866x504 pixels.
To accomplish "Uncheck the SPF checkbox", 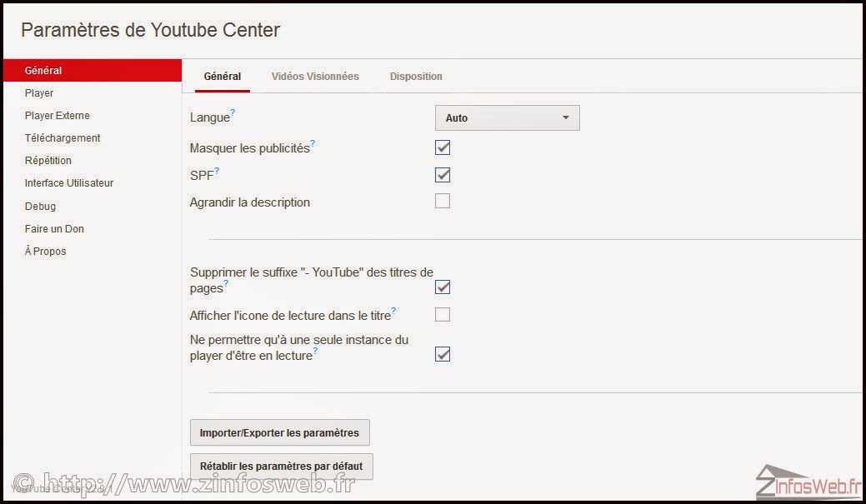I will 443,175.
